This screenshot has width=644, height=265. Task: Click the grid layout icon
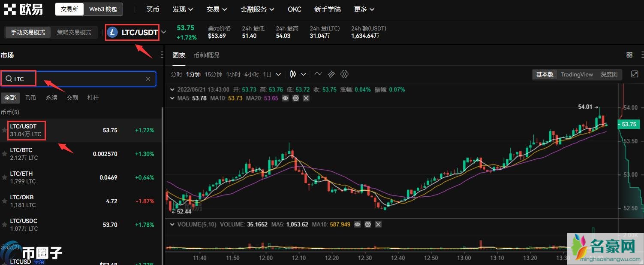[x=629, y=55]
